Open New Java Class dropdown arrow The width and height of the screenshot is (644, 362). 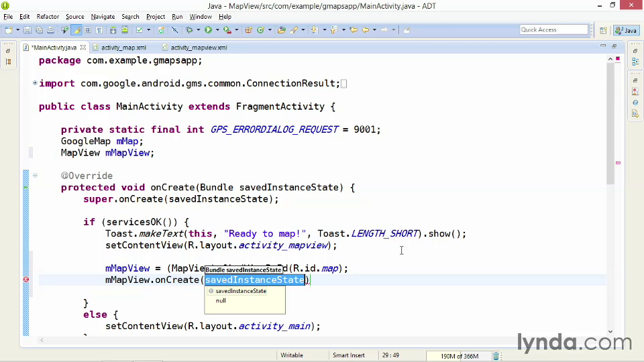pyautogui.click(x=270, y=30)
